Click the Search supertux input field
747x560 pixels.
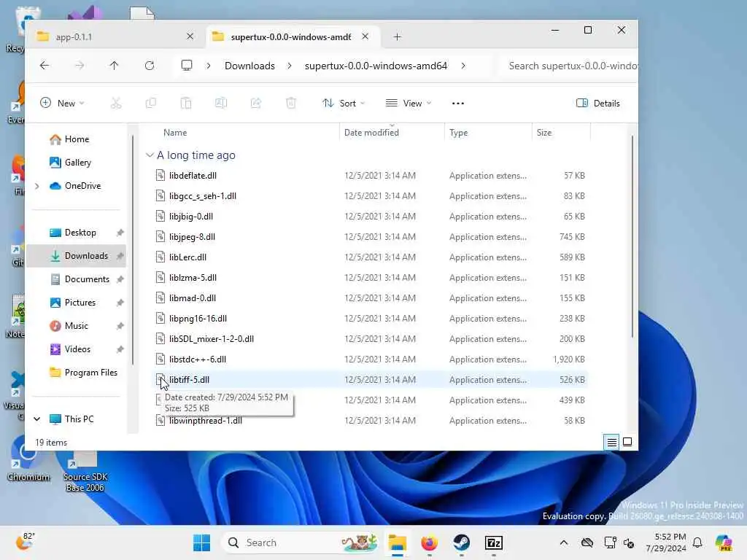pos(569,66)
